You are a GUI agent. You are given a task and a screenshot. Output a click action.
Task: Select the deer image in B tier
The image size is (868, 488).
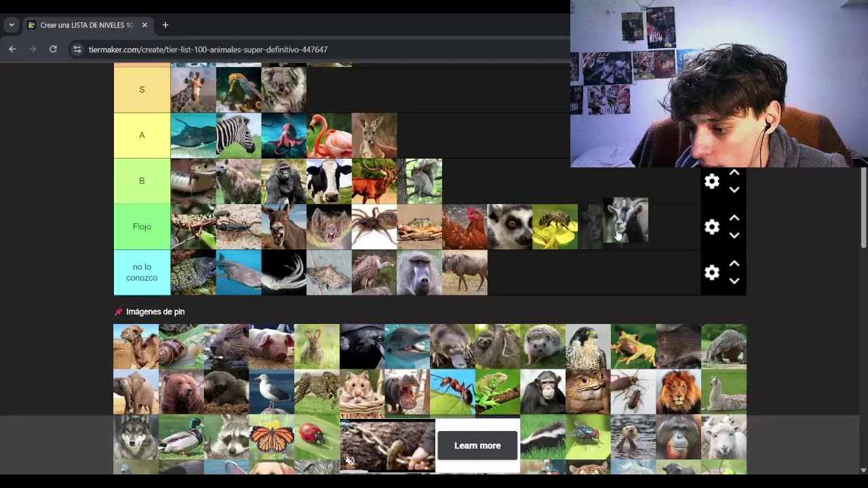374,181
